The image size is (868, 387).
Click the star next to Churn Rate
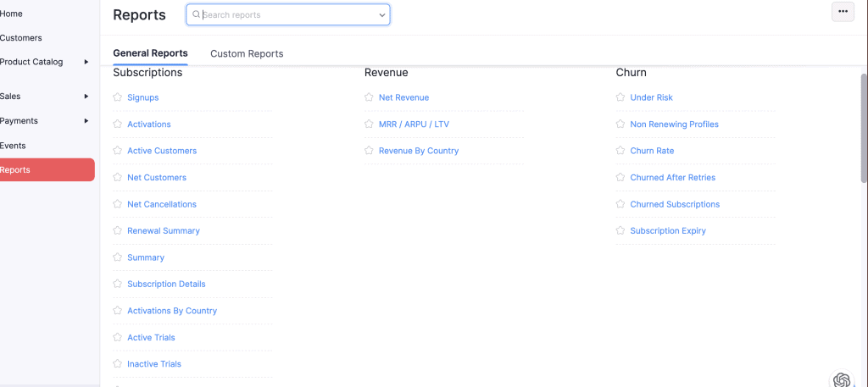click(x=620, y=151)
